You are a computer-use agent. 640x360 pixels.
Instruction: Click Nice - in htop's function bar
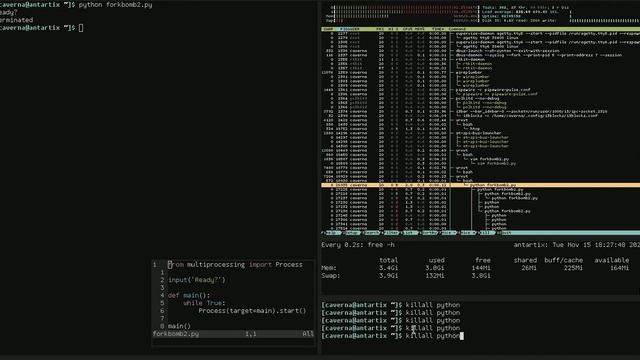449,233
